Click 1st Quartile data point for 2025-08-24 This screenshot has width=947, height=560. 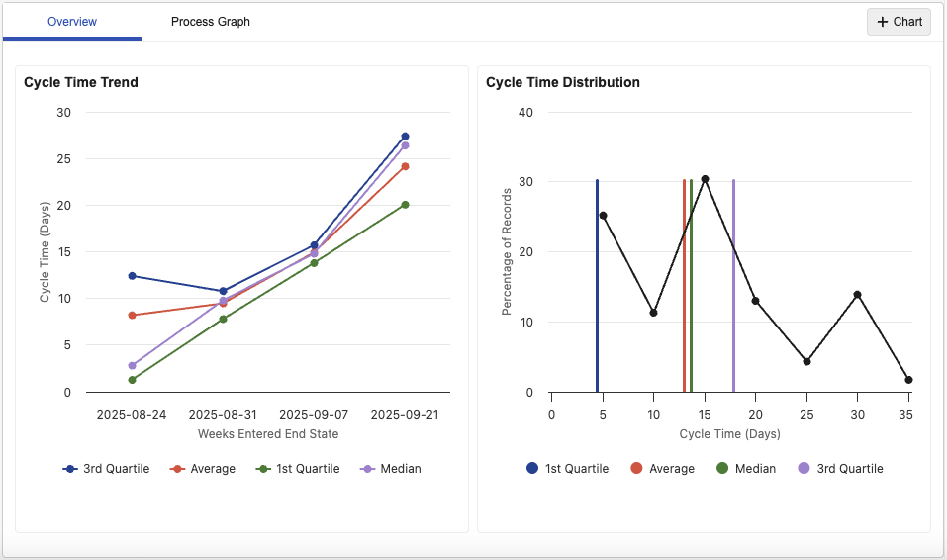pos(132,380)
